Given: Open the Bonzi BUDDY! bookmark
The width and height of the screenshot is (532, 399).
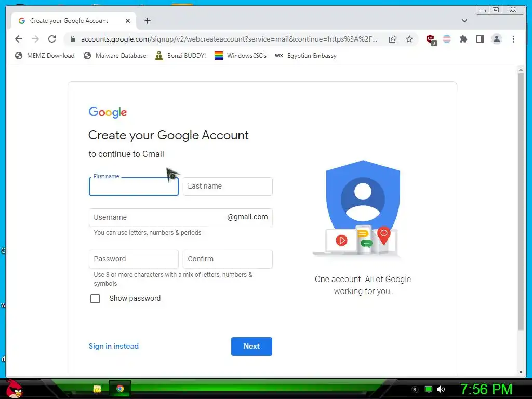Looking at the screenshot, I should 180,55.
